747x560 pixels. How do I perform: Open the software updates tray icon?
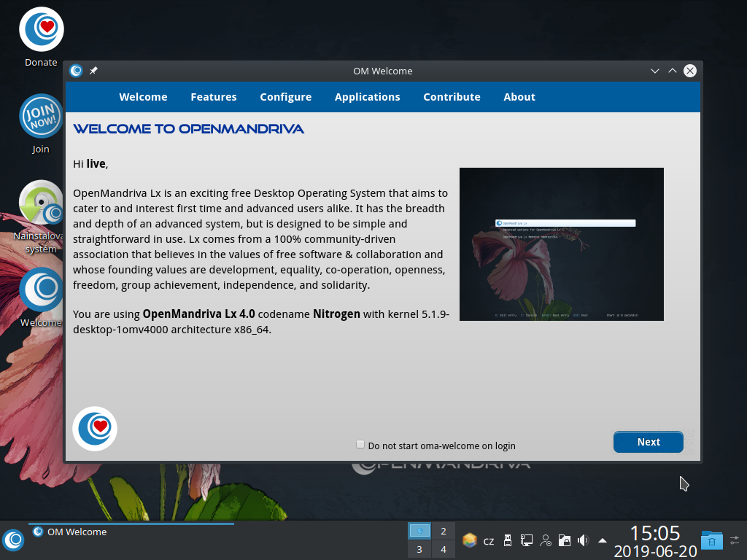(469, 540)
